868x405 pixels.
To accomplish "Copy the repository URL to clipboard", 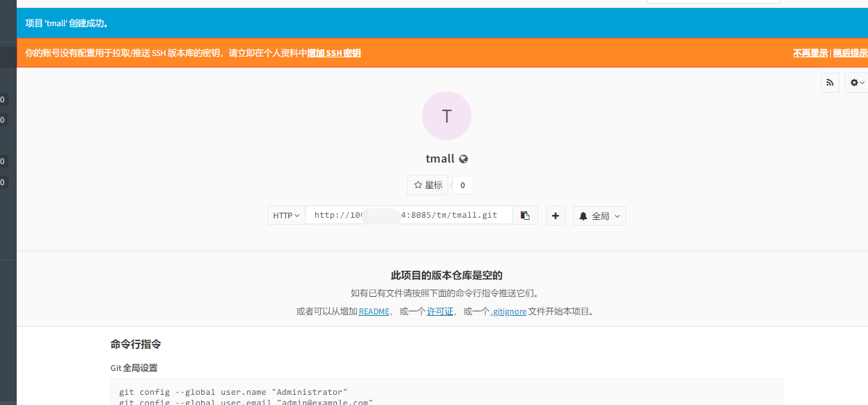I will click(x=525, y=216).
